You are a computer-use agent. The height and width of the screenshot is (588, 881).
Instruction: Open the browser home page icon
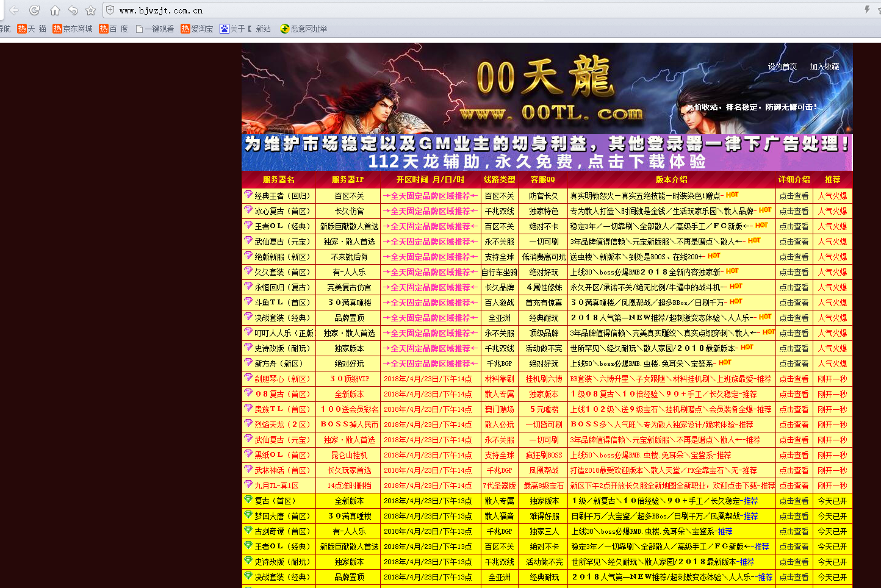pyautogui.click(x=55, y=10)
